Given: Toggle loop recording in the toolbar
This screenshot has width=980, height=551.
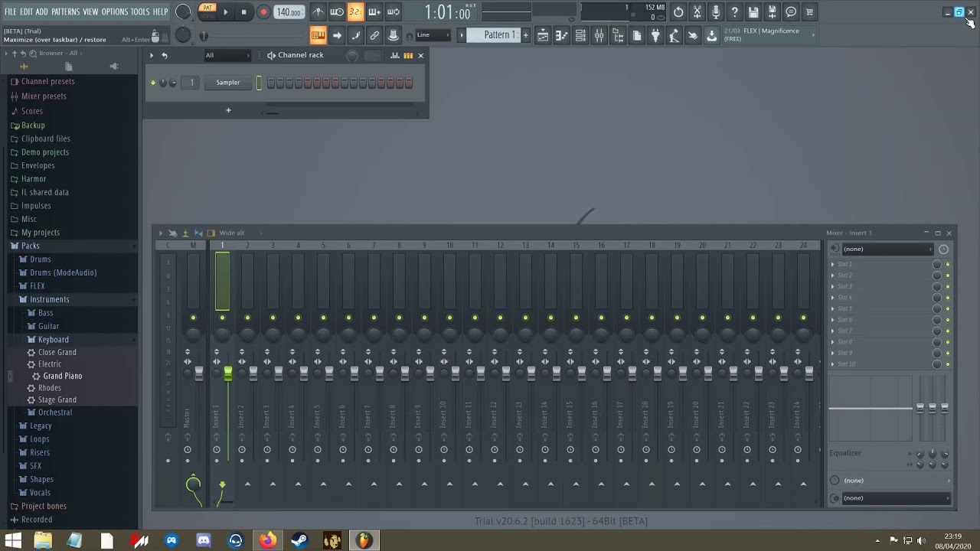Looking at the screenshot, I should pos(393,12).
